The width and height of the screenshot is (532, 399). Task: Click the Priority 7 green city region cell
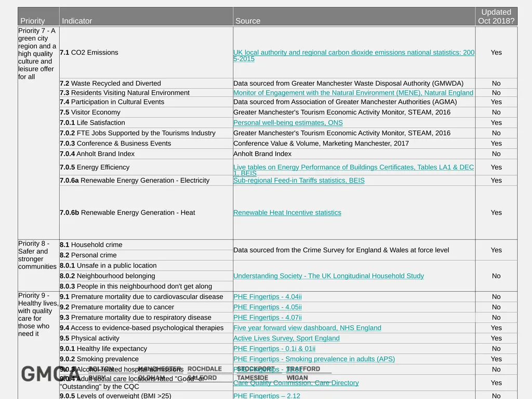(x=38, y=133)
